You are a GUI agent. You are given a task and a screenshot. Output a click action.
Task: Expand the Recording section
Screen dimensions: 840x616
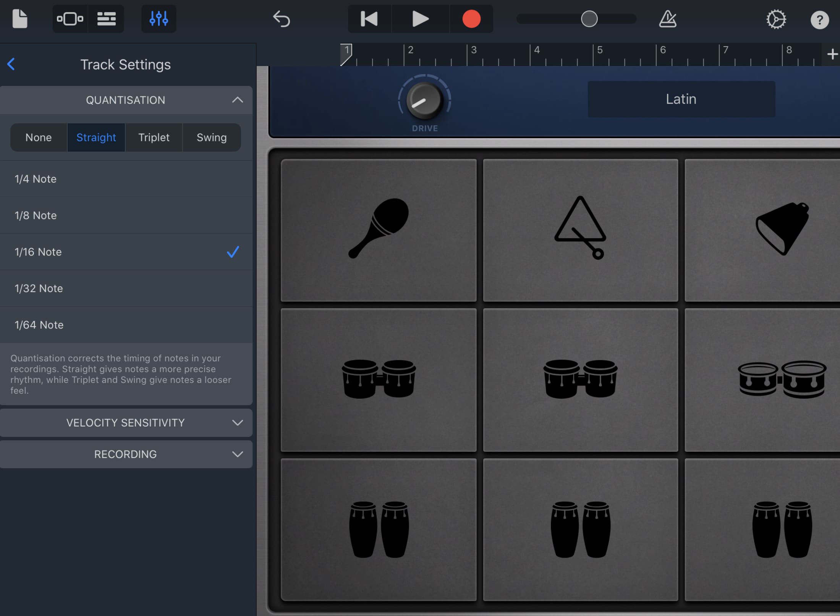click(126, 454)
